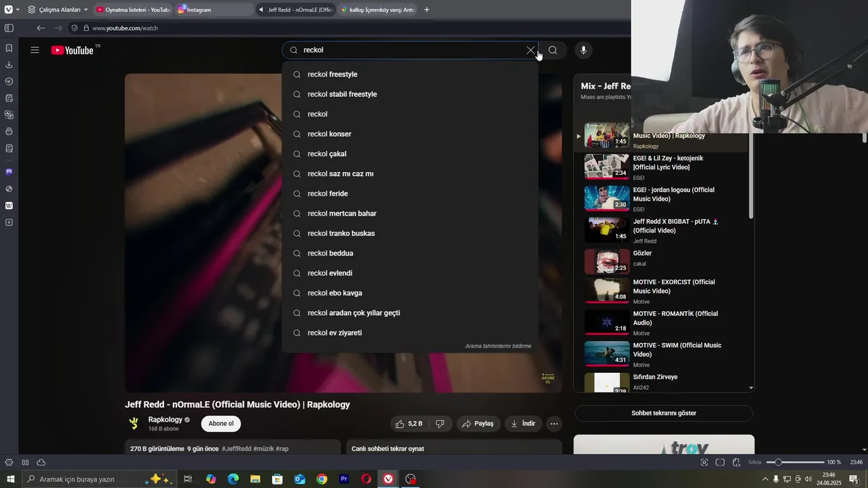Open History panel in Vivaldi sidebar
The height and width of the screenshot is (488, 868).
[9, 81]
